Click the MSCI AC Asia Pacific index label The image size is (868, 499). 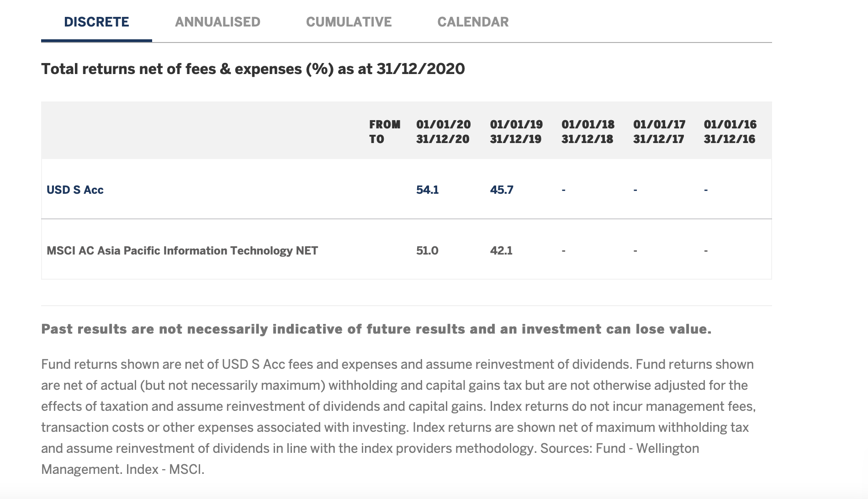(x=182, y=250)
